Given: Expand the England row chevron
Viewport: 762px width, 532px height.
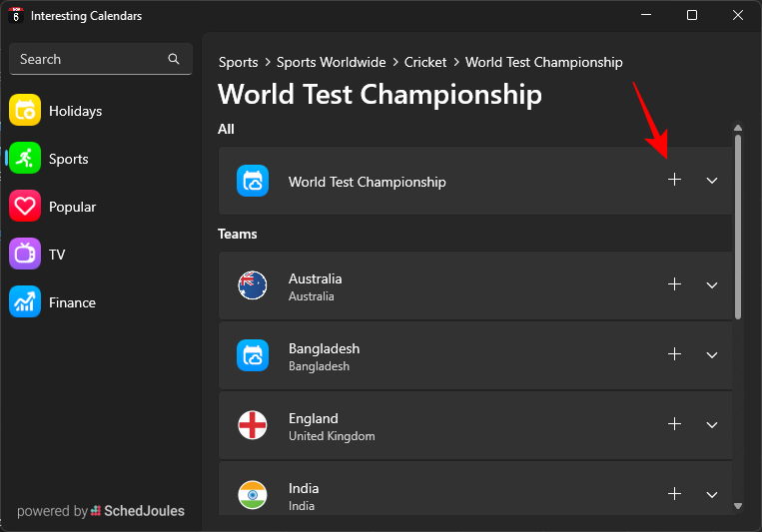Looking at the screenshot, I should tap(712, 425).
